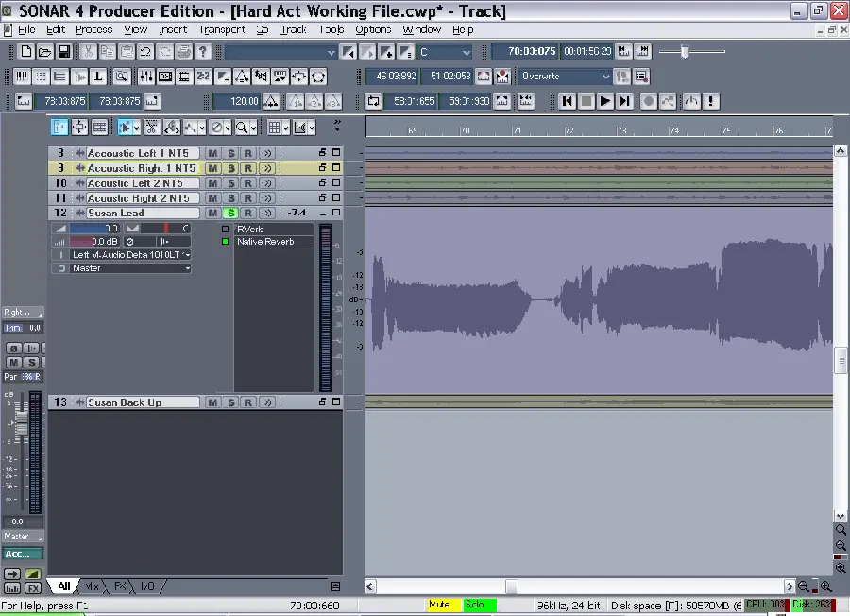
Task: Click the FX button at the bottom left
Action: tap(33, 589)
